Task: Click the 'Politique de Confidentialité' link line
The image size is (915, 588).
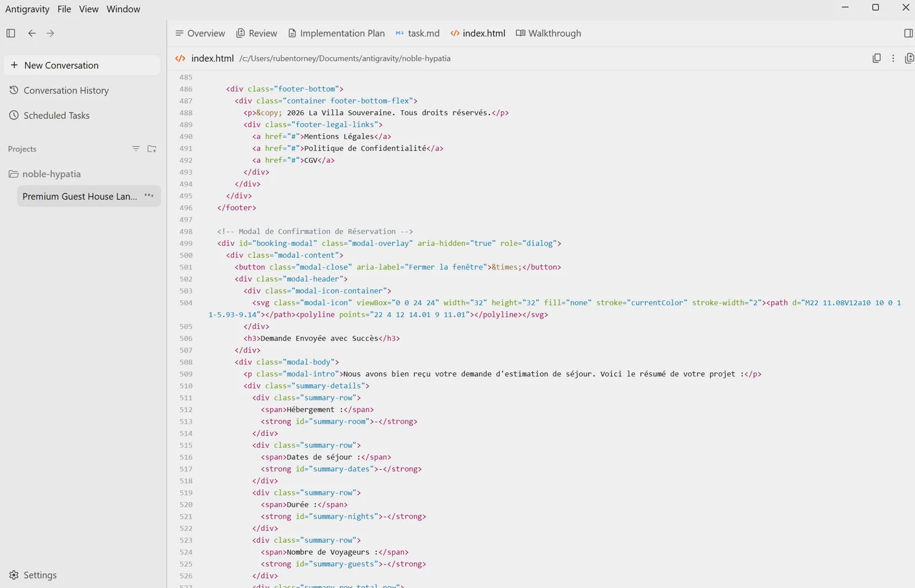Action: coord(348,149)
